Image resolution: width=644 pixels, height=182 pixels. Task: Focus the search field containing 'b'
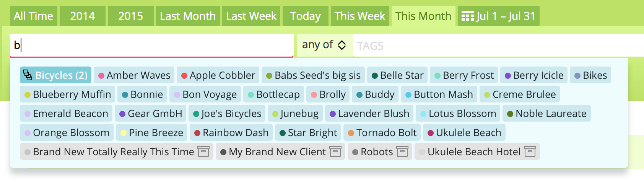[x=151, y=45]
